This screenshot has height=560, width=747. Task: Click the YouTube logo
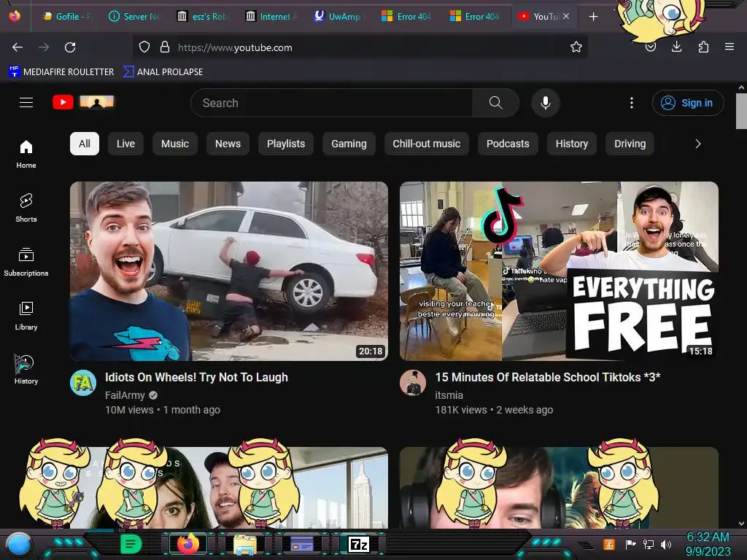click(83, 102)
